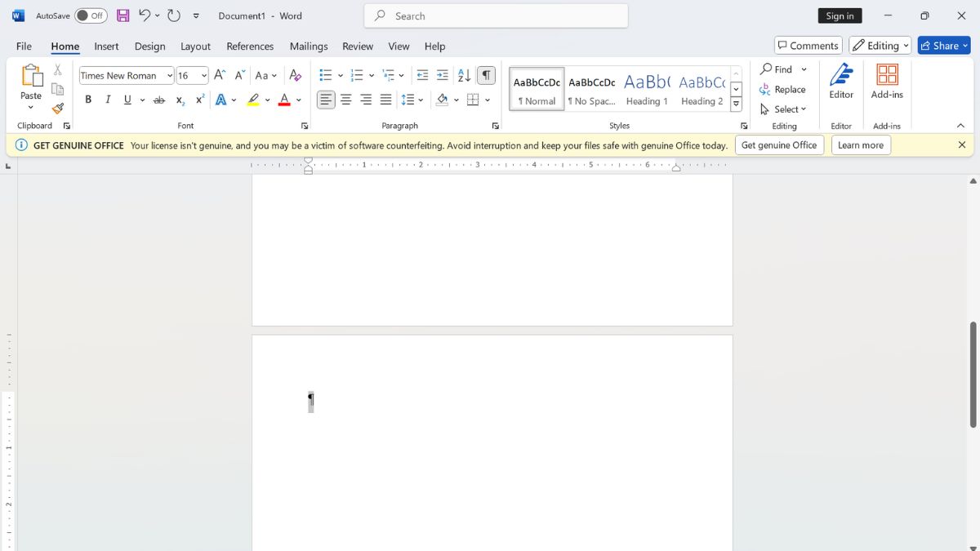Click the vertical scrollbar thumb
Image resolution: width=980 pixels, height=551 pixels.
[973, 374]
